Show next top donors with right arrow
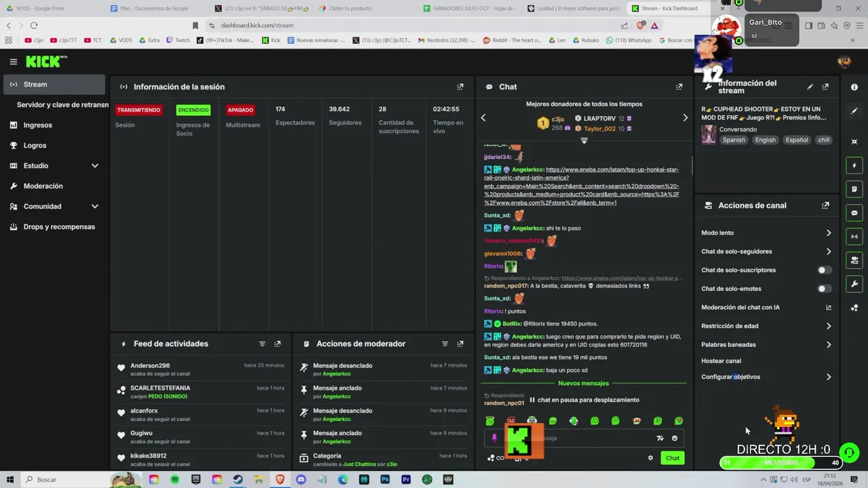Image resolution: width=868 pixels, height=488 pixels. pos(685,118)
